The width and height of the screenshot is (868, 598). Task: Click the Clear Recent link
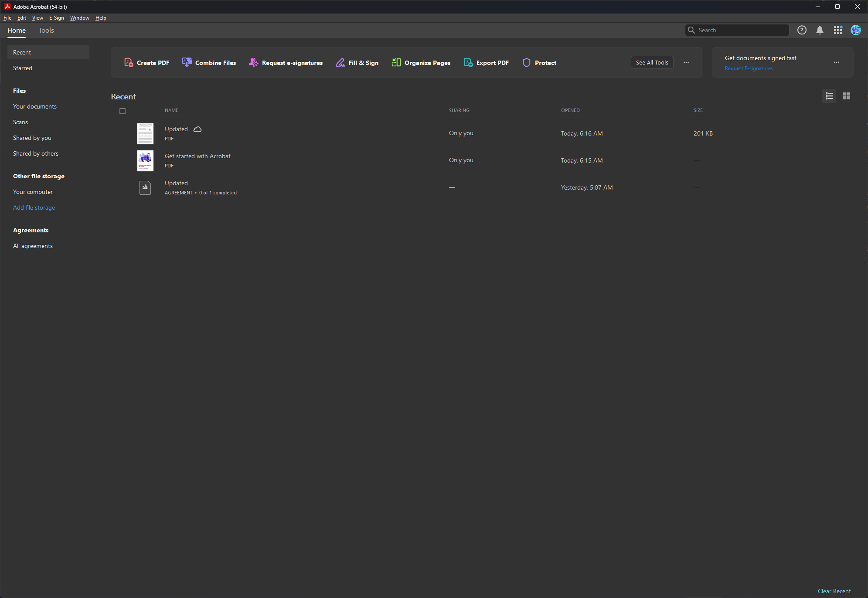pos(834,591)
